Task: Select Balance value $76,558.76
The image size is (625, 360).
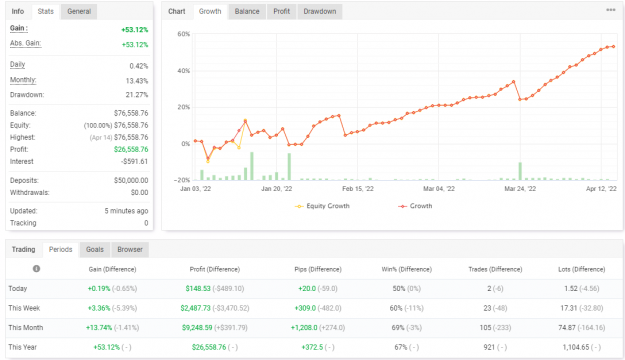Action: click(x=131, y=113)
